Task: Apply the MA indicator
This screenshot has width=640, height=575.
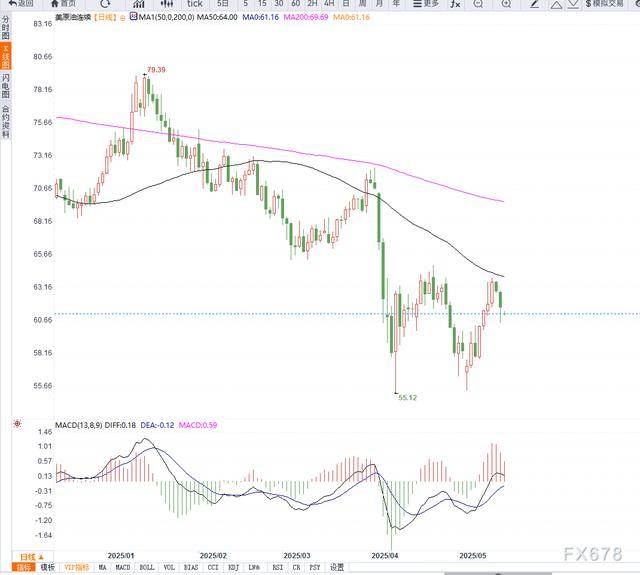Action: (x=102, y=567)
